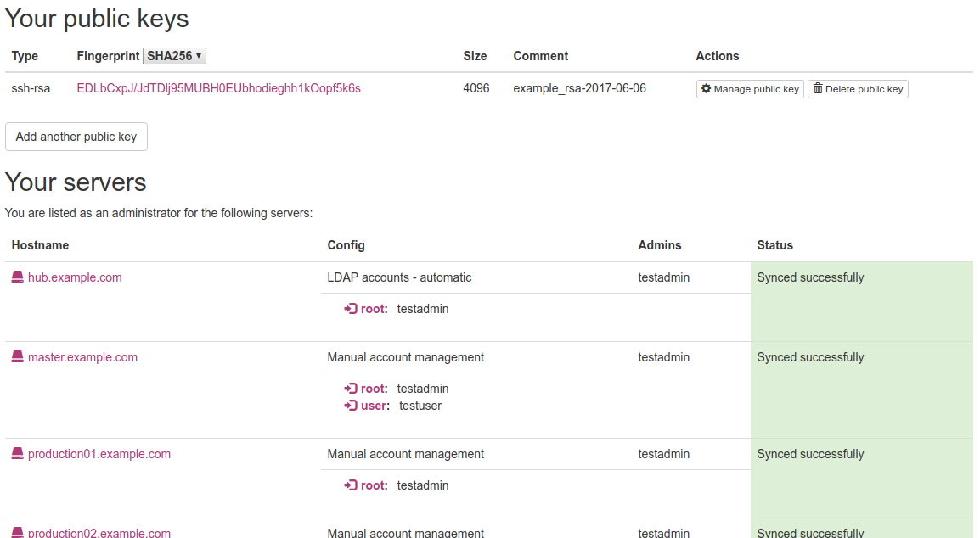Click 'Synced successfully' status for master.example.com

click(810, 357)
